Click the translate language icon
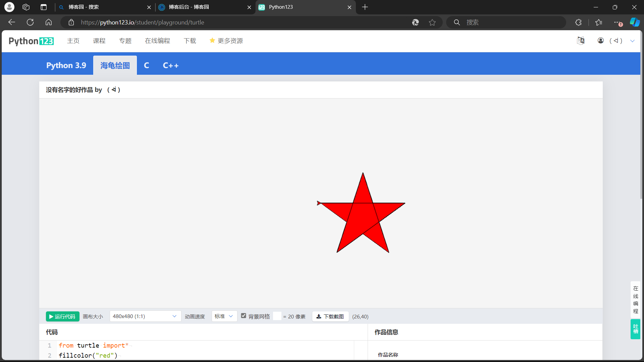Viewport: 644px width, 362px height. click(x=581, y=41)
